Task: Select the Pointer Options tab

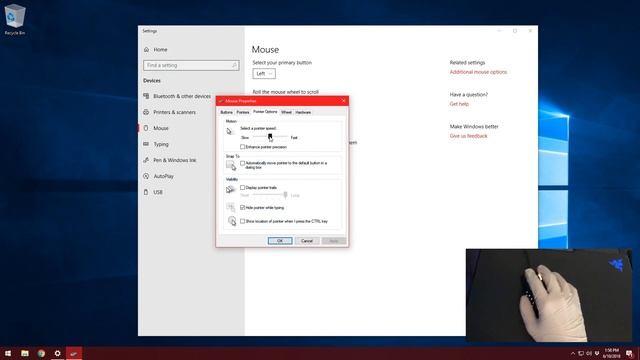Action: coord(265,112)
